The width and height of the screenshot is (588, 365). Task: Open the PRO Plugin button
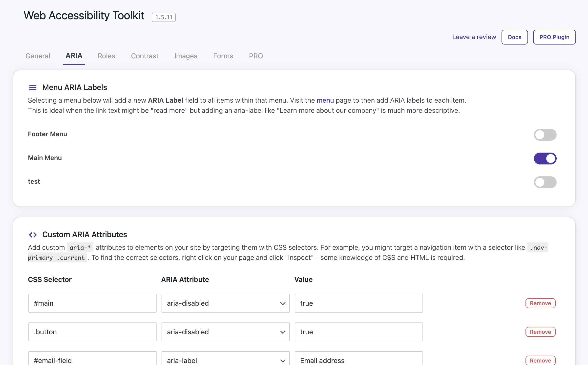(x=554, y=37)
